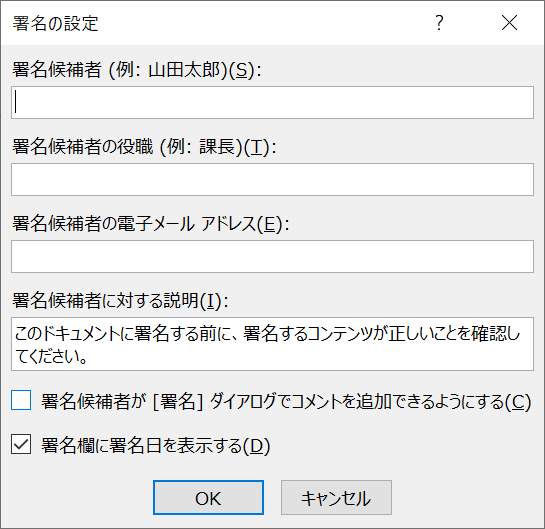The height and width of the screenshot is (529, 545).
Task: Click the 署名候補者に対する説明(I) label
Action: (x=120, y=301)
